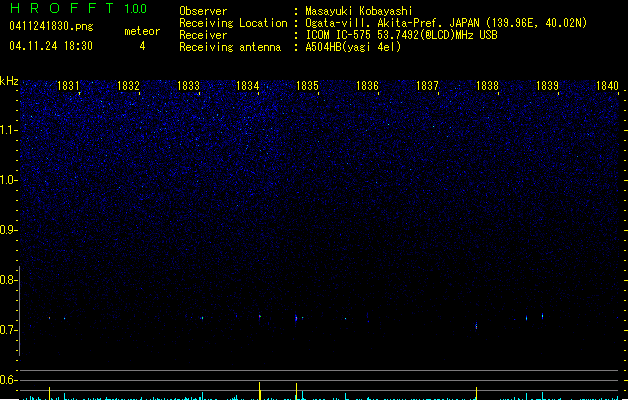Image resolution: width=629 pixels, height=400 pixels.
Task: Click the A504HB(yagi 4el) antenna text
Action: [x=353, y=47]
